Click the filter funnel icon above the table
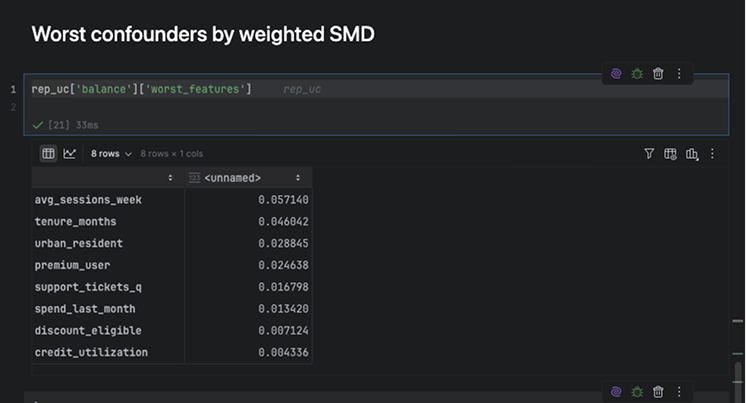The image size is (746, 403). point(649,154)
